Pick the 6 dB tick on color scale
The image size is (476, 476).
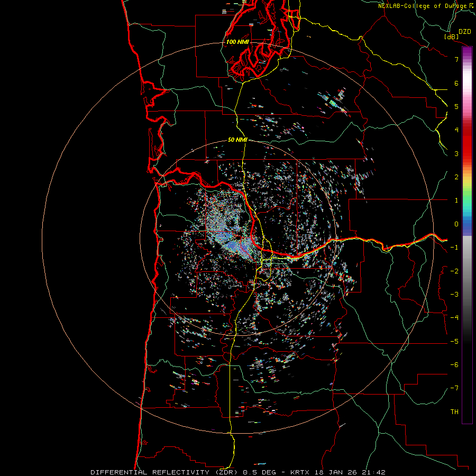(456, 83)
